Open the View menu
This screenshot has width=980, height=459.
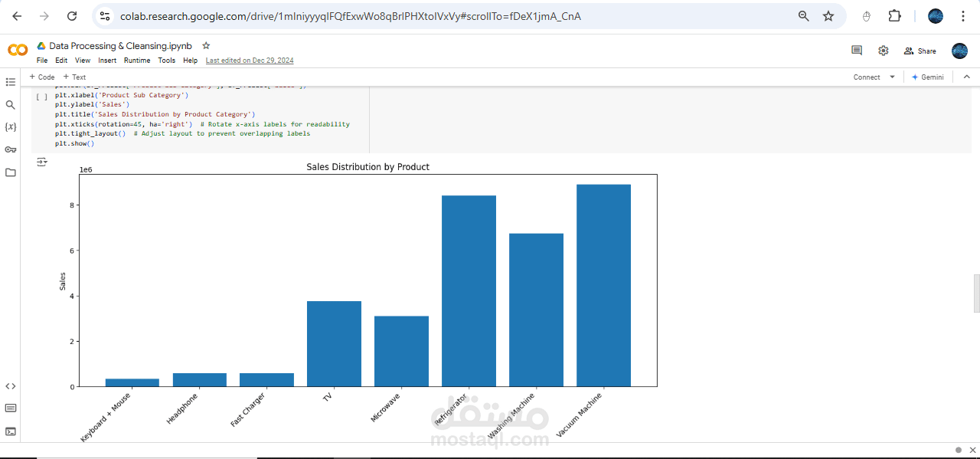coord(83,61)
